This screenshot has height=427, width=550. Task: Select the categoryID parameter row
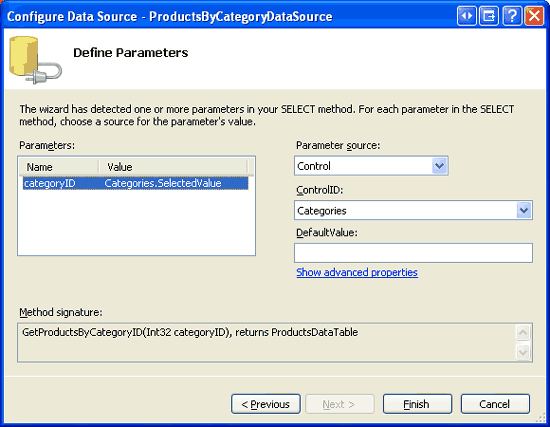[135, 183]
